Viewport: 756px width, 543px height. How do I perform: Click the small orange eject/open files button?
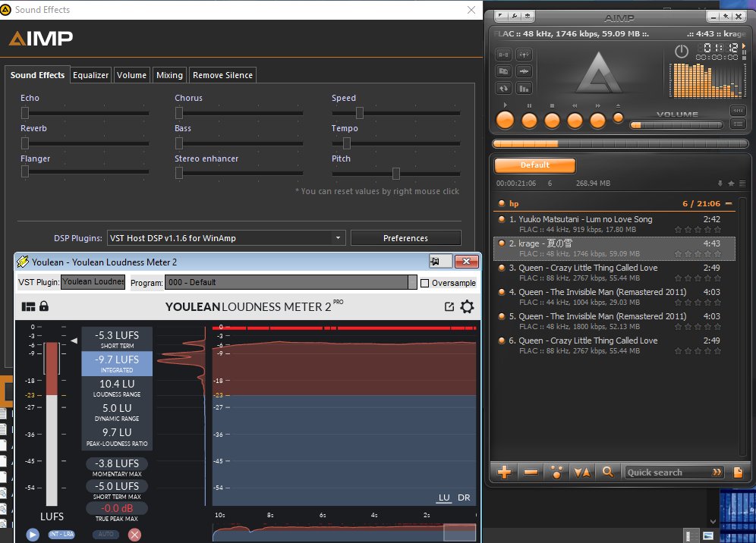[618, 118]
